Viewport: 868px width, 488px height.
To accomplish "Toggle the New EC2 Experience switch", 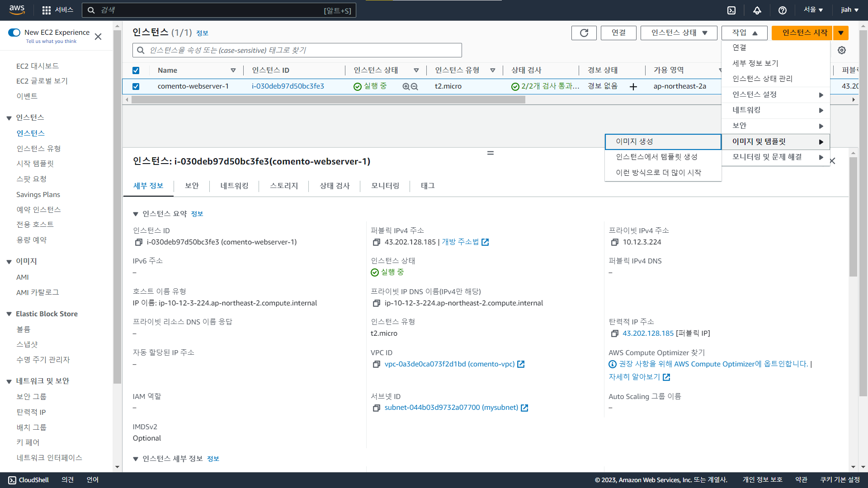I will [x=14, y=33].
